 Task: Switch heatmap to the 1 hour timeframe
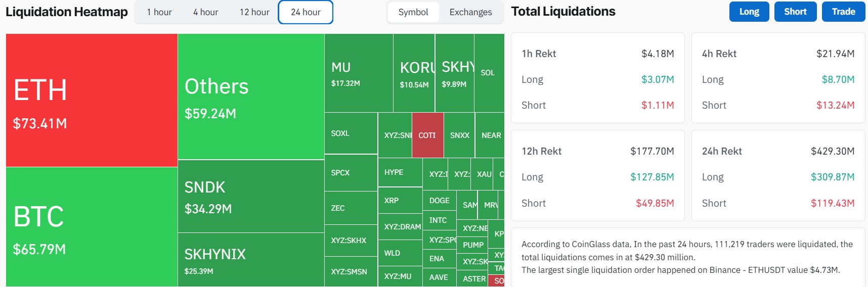159,12
